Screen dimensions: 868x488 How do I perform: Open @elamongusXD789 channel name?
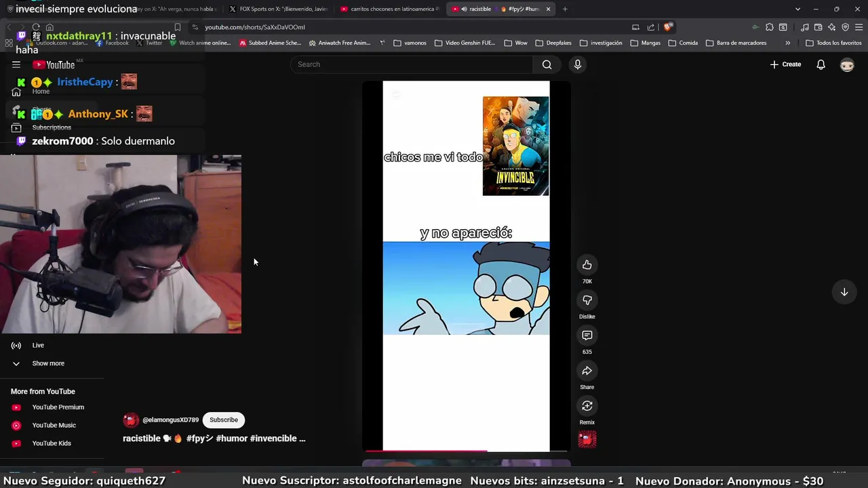pos(170,420)
